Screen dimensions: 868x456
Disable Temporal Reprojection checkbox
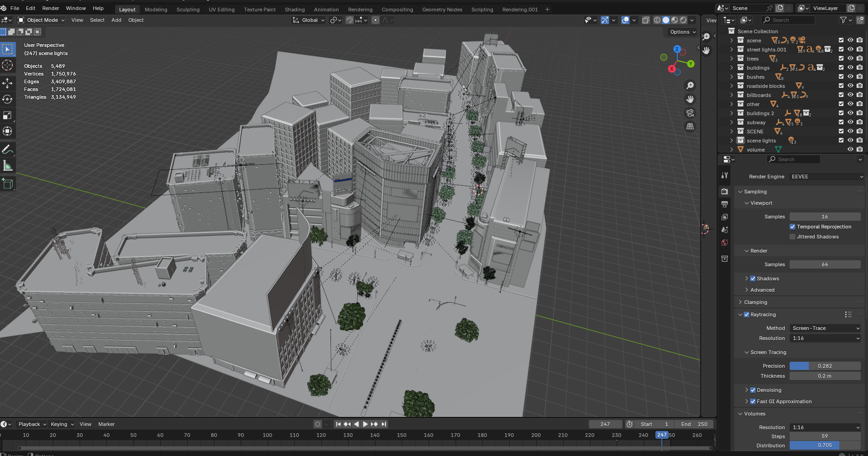(792, 227)
